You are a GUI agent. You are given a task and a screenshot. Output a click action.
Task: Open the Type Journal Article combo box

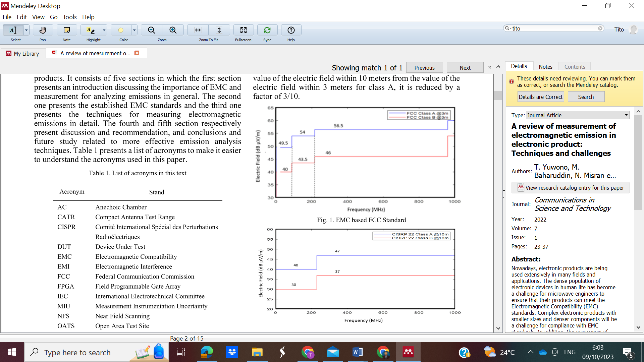pyautogui.click(x=577, y=115)
